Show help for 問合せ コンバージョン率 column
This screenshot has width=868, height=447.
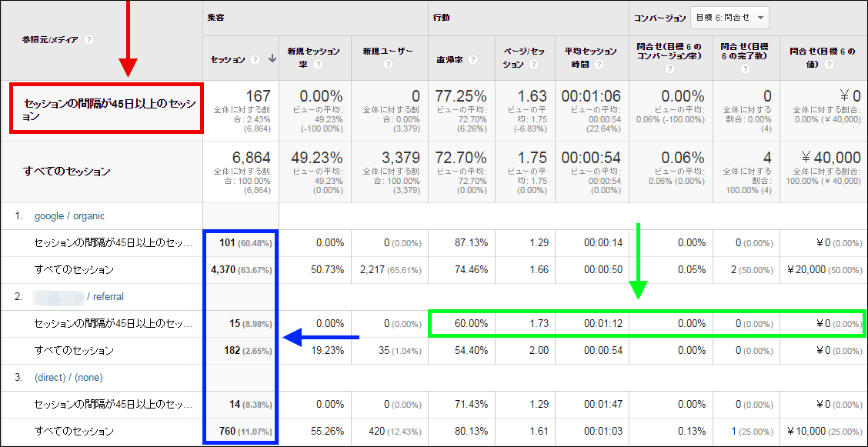(x=668, y=69)
